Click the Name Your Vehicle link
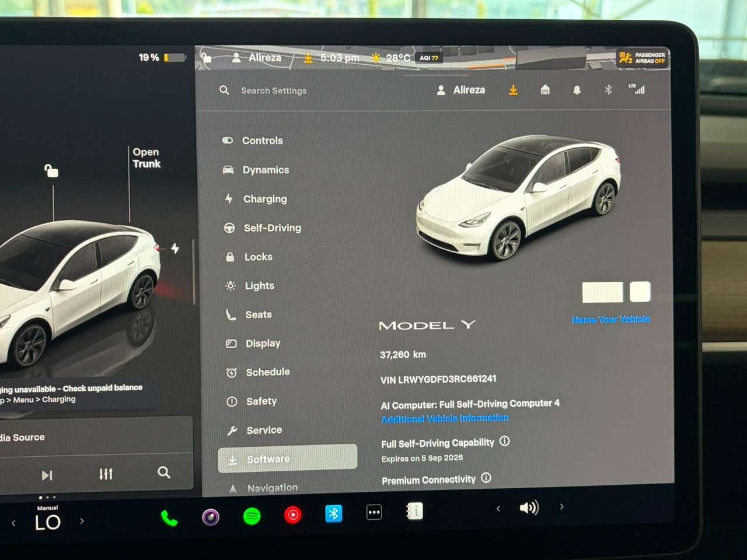 (x=610, y=320)
